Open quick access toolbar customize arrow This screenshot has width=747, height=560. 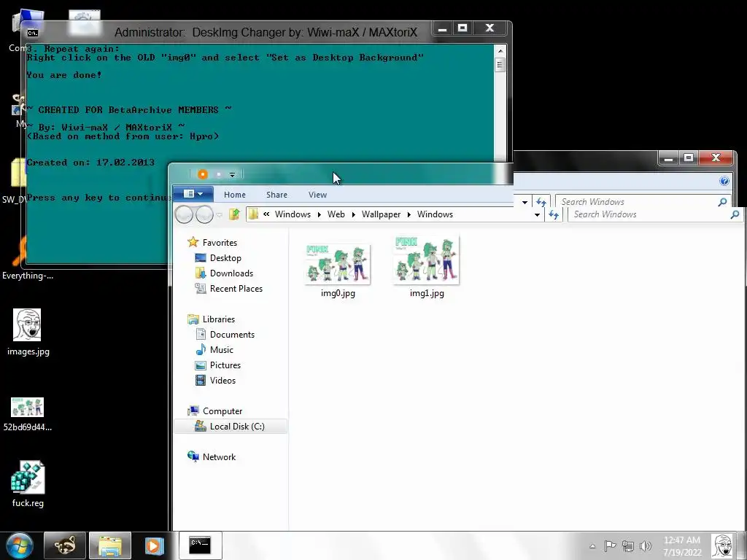(233, 175)
